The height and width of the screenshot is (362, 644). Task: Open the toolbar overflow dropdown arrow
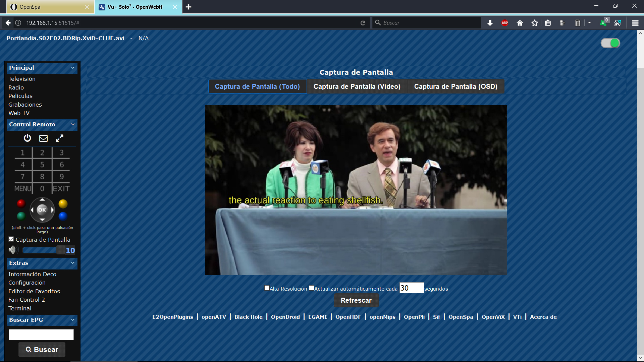589,23
